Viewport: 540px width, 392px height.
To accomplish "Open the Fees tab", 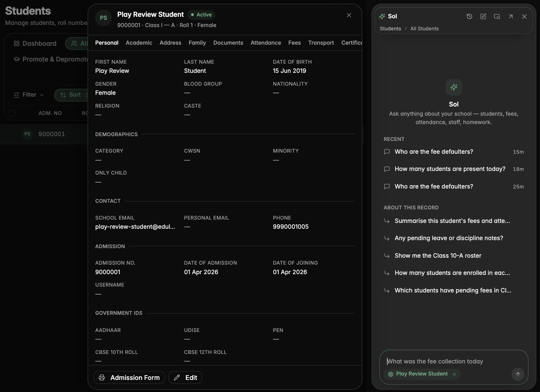I will tap(295, 43).
